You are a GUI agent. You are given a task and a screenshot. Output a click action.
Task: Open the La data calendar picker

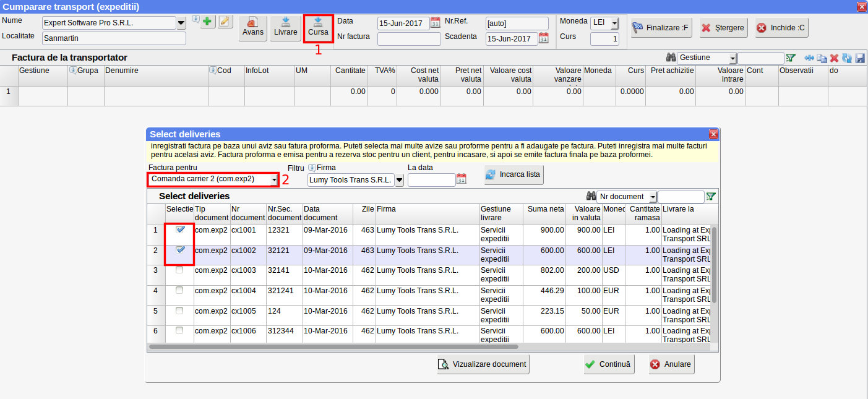point(461,179)
